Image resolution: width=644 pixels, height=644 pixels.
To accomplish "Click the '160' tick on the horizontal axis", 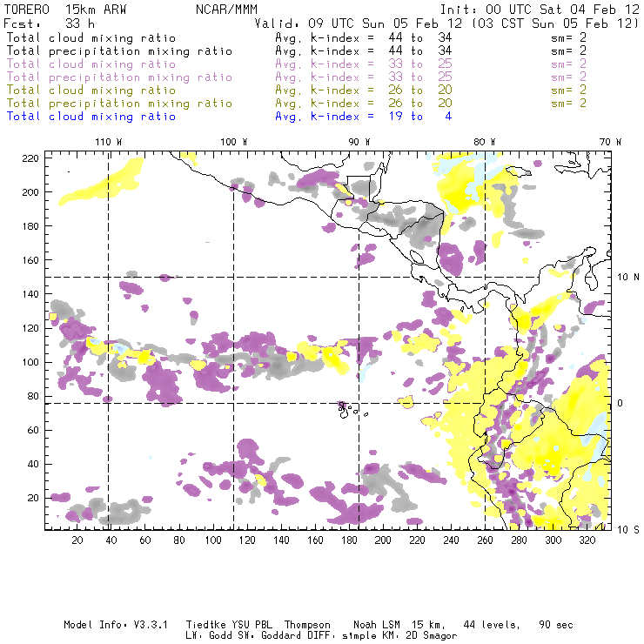I will click(x=315, y=540).
